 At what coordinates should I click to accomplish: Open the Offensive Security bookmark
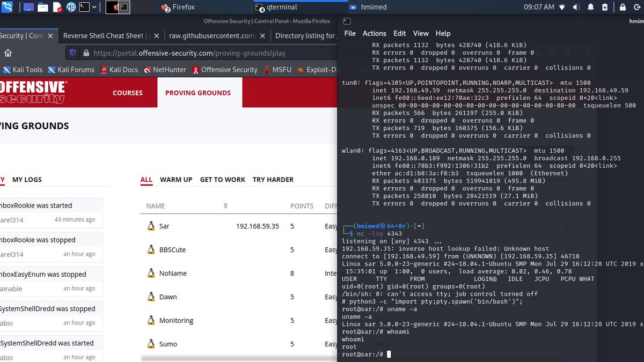point(225,70)
